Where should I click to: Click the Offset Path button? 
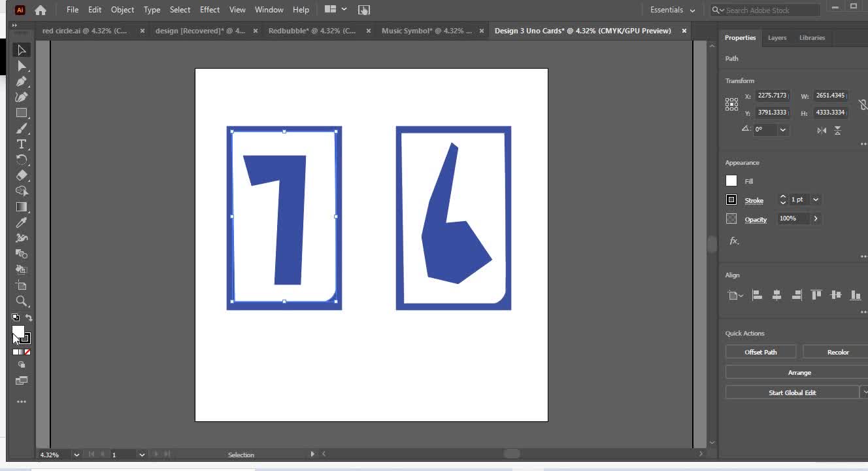point(761,352)
